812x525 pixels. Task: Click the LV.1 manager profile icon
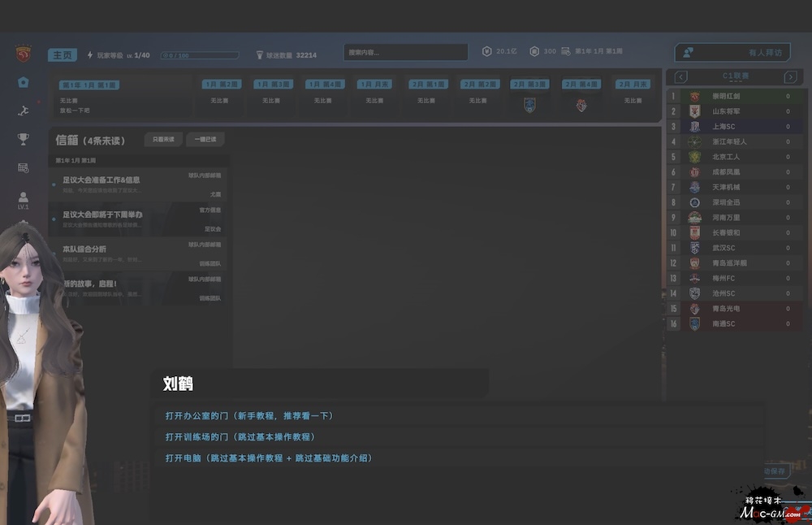coord(24,199)
